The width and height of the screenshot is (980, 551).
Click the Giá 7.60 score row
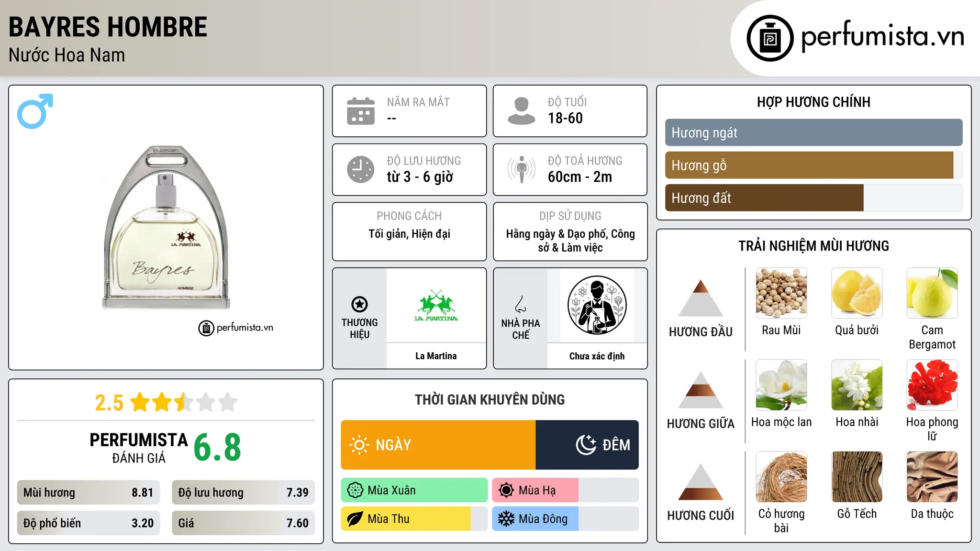[x=243, y=523]
